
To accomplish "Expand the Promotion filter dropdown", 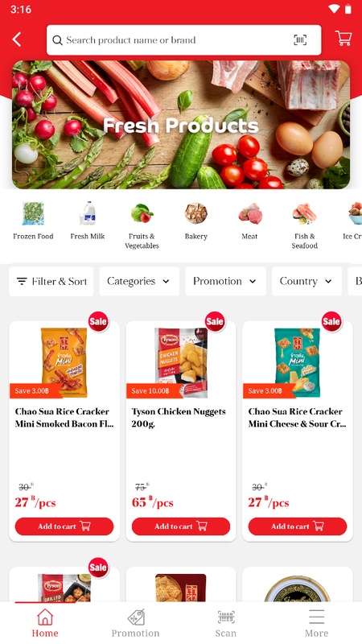I will pyautogui.click(x=225, y=281).
